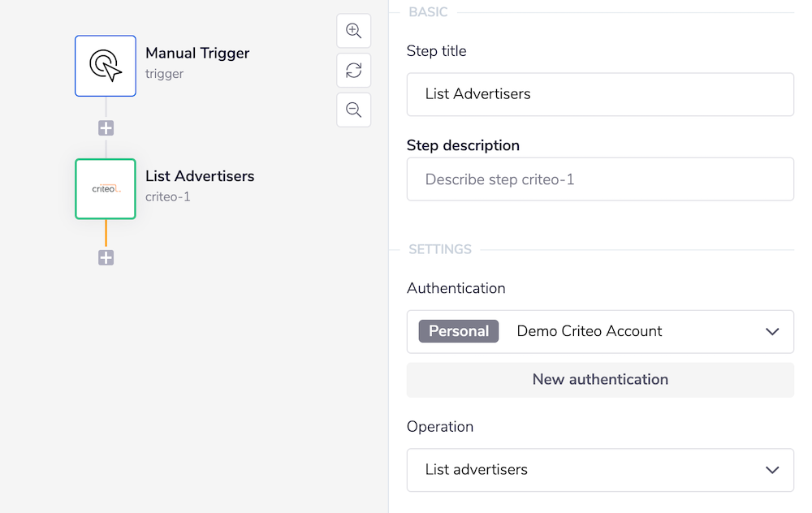The image size is (812, 513).
Task: Add a step below the Manual Trigger
Action: [105, 127]
